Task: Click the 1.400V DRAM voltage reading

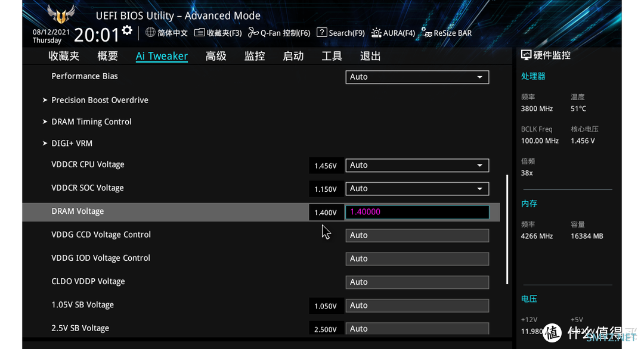Action: click(x=326, y=213)
